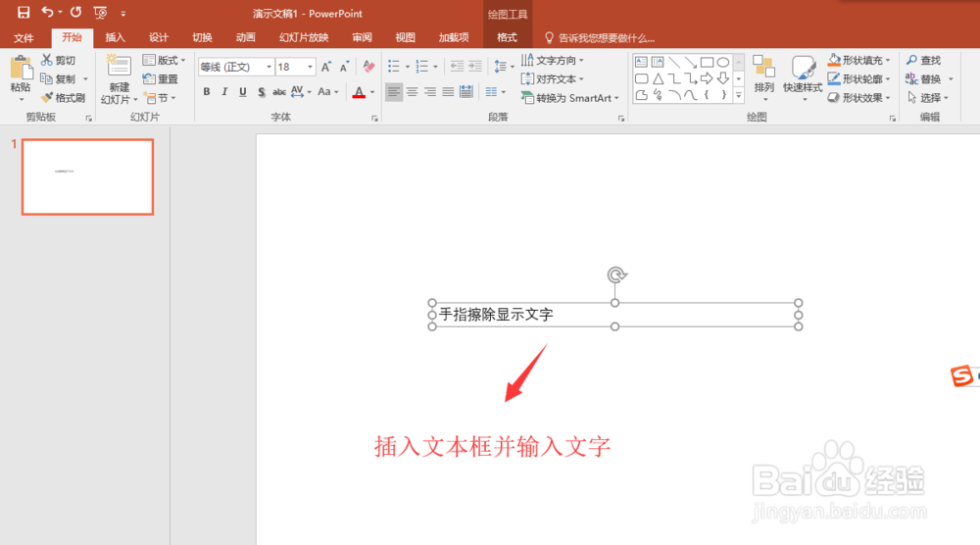Select the text box shape in gallery
This screenshot has height=545, width=980.
click(641, 62)
